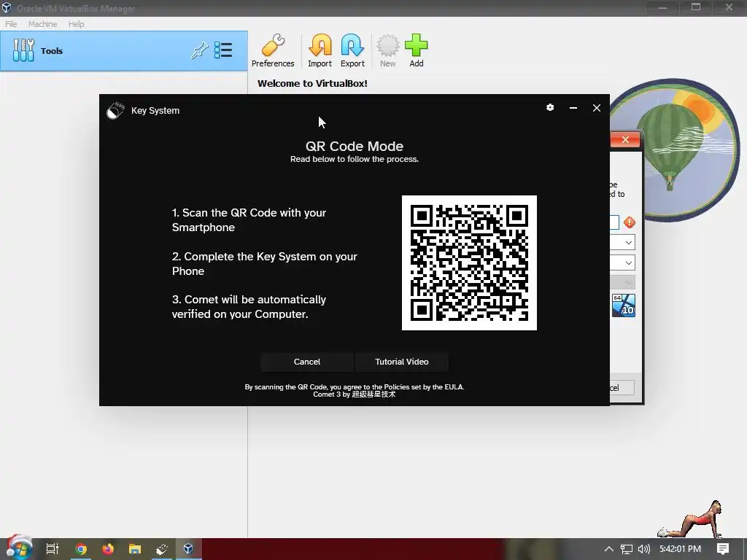Click the QR code image
This screenshot has height=560, width=747.
(x=469, y=262)
